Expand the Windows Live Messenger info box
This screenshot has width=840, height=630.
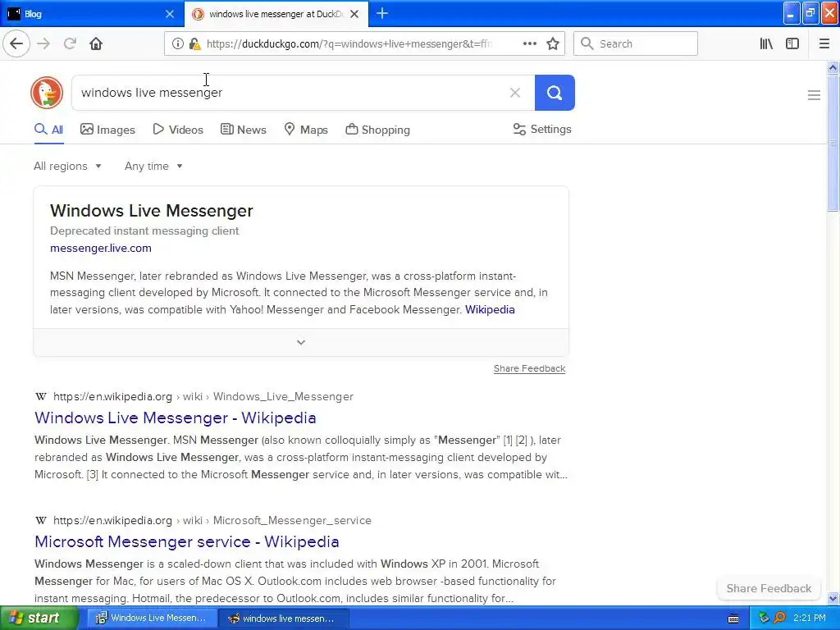pyautogui.click(x=301, y=342)
